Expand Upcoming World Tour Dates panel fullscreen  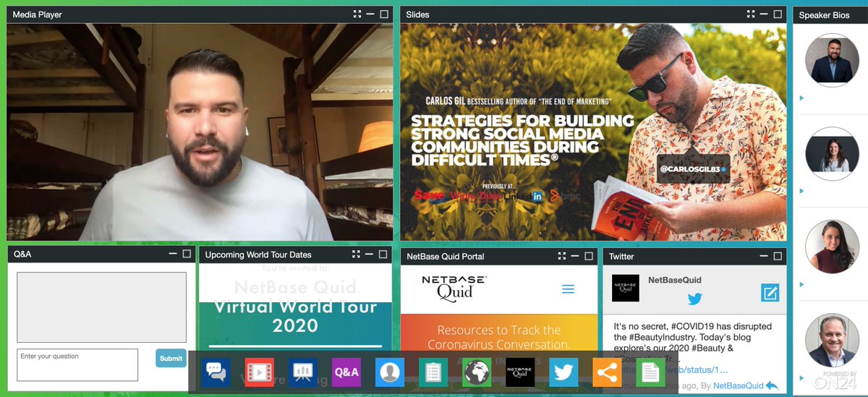356,255
